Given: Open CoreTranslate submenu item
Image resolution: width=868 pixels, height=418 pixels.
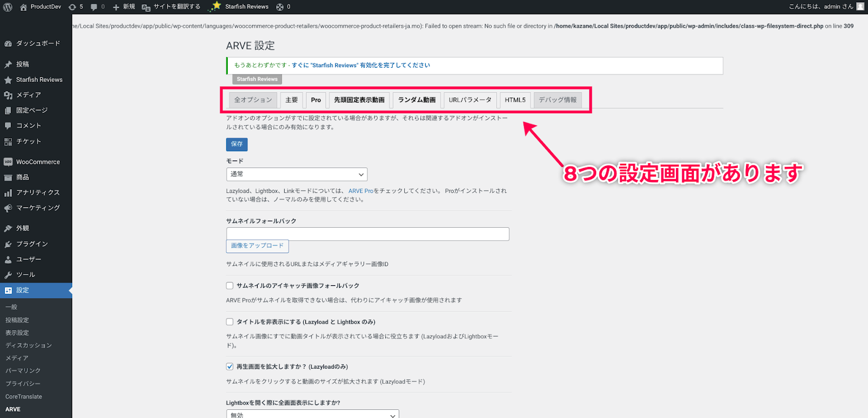Looking at the screenshot, I should [x=24, y=397].
